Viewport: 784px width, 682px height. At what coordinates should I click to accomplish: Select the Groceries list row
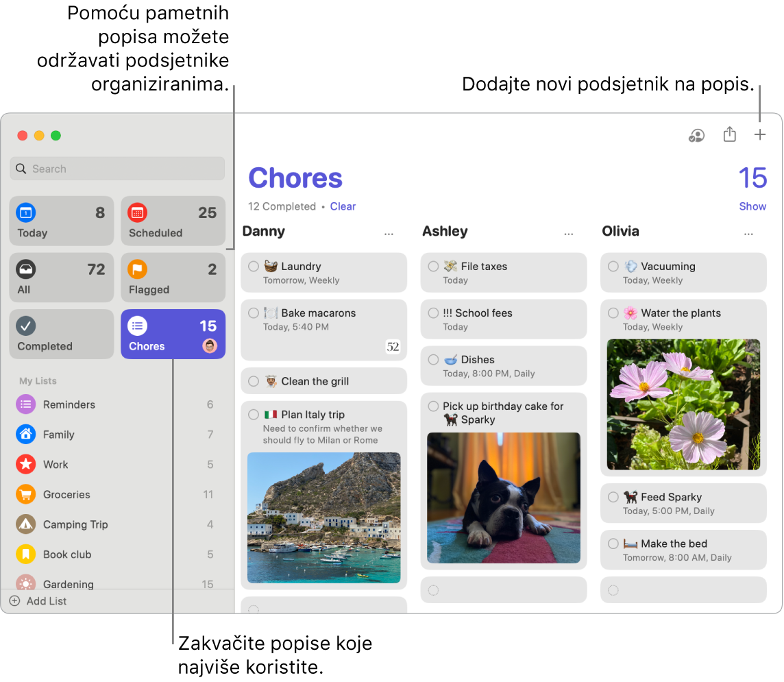117,494
